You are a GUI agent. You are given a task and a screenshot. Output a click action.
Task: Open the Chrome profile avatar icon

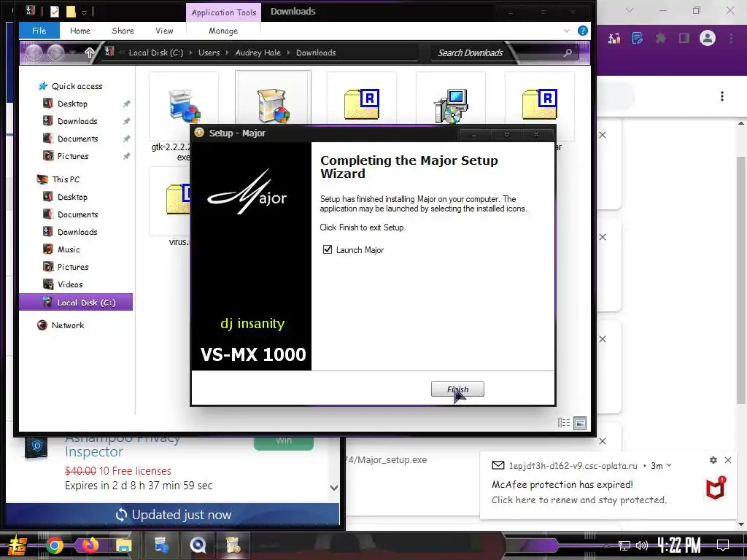(x=708, y=38)
